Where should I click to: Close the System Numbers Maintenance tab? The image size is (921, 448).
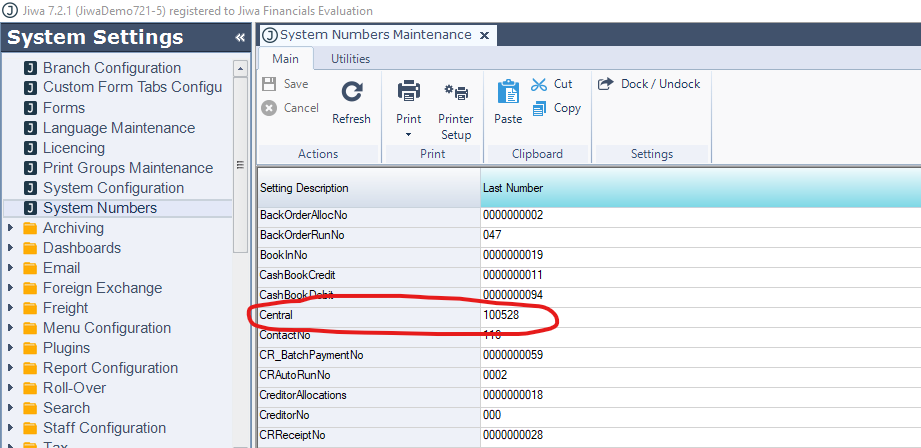coord(485,35)
